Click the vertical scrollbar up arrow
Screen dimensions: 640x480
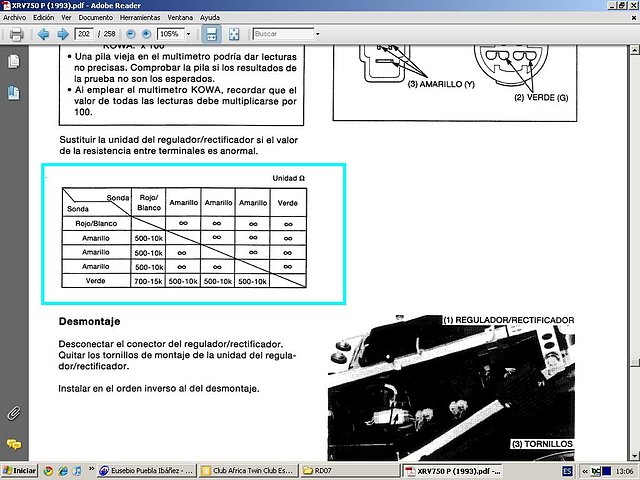pyautogui.click(x=634, y=50)
